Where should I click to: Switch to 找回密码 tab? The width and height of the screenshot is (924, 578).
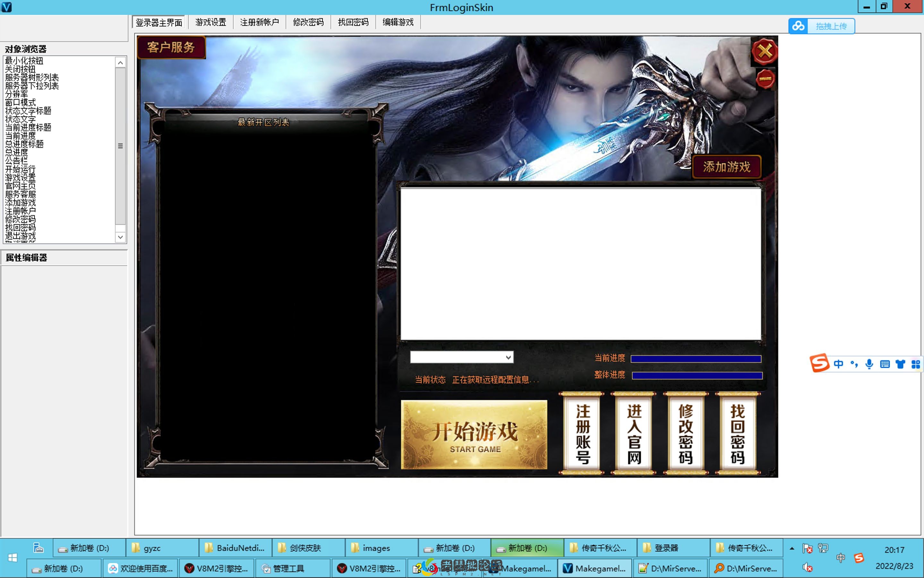[x=353, y=22]
